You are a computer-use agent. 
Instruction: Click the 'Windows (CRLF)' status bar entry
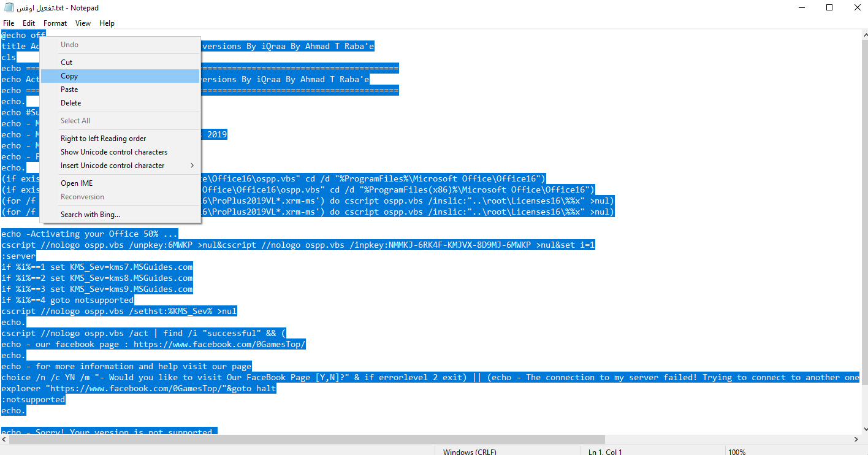tap(470, 452)
